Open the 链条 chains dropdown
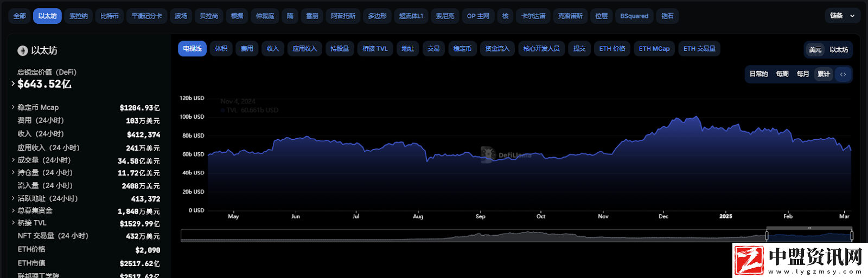 [842, 16]
